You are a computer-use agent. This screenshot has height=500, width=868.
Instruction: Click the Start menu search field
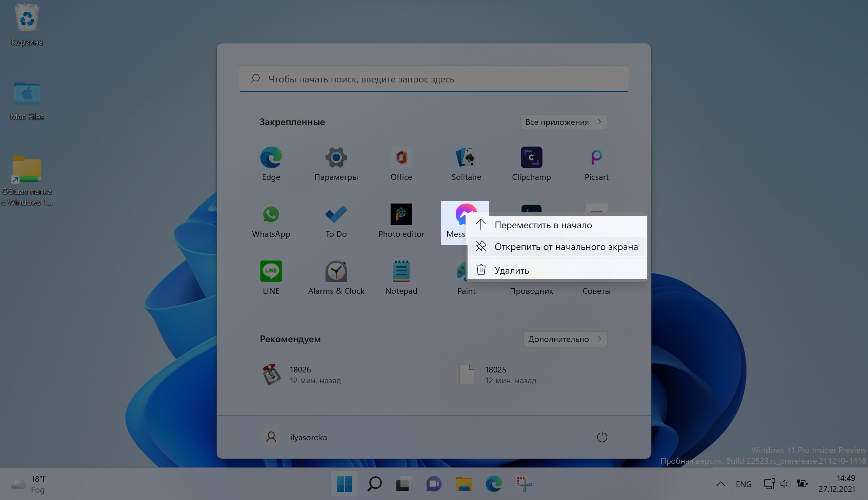tap(434, 79)
